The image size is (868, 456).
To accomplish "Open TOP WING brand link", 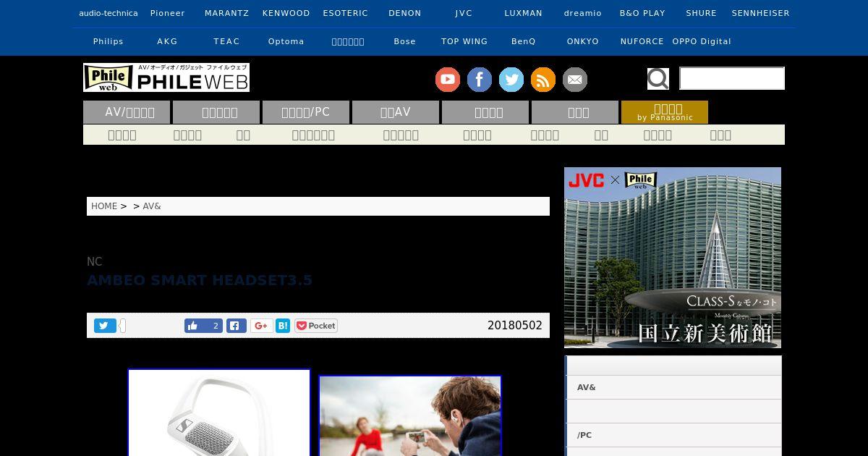I will (464, 41).
